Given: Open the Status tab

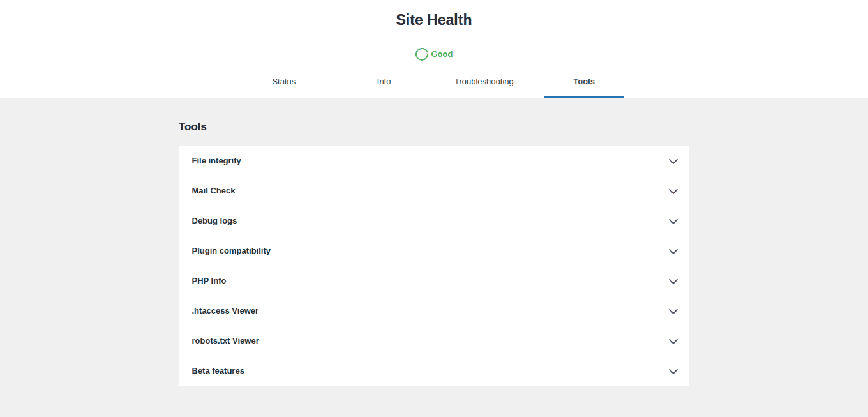Looking at the screenshot, I should [x=284, y=82].
